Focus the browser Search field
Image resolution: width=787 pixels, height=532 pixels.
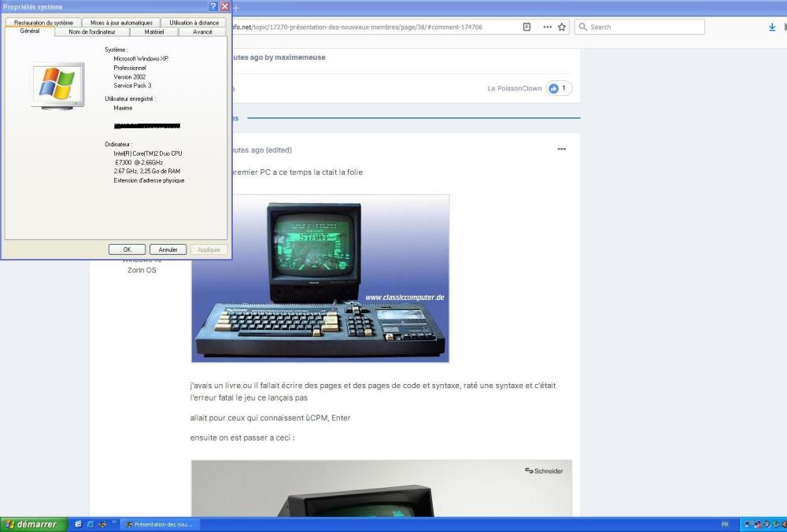pyautogui.click(x=639, y=27)
